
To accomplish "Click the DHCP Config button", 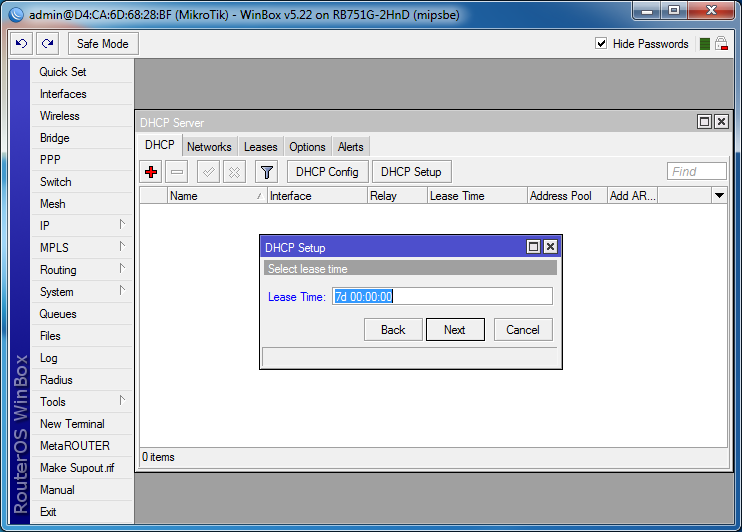I will click(327, 172).
